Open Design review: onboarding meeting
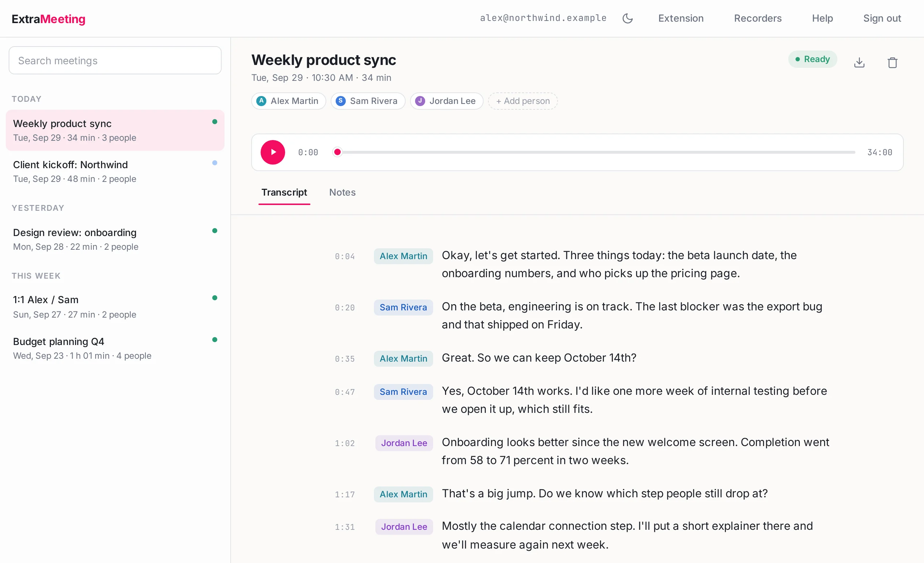The image size is (924, 563). [115, 240]
